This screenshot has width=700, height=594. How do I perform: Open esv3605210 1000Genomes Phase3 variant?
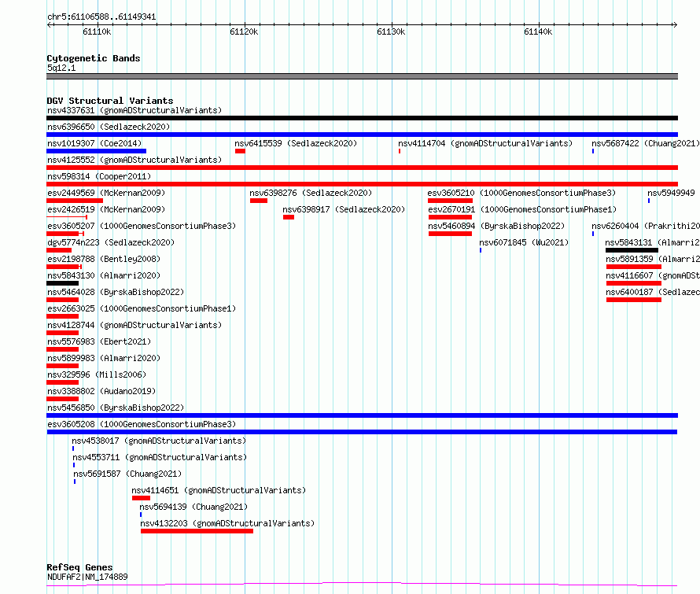521,193
